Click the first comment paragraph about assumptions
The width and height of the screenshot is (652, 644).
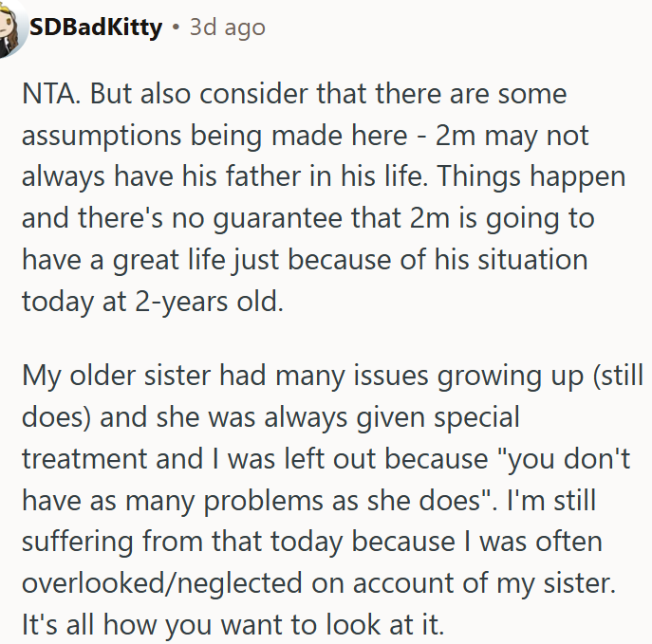point(324,197)
